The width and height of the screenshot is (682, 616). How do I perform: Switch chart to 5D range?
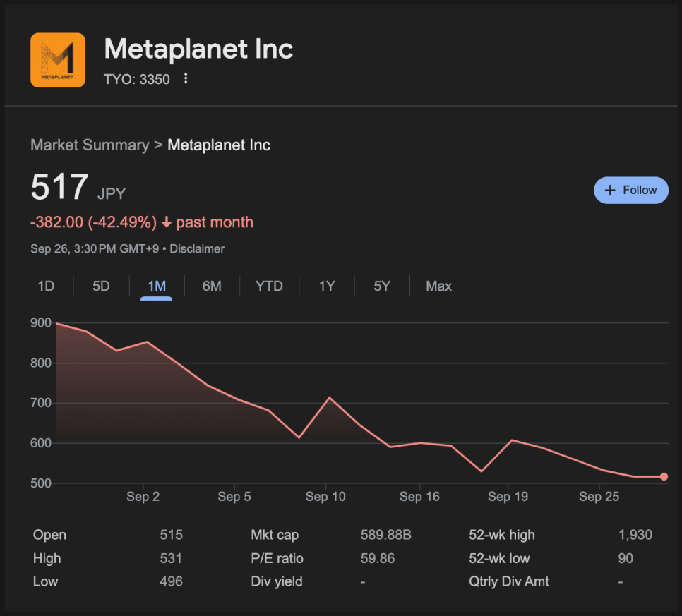point(101,286)
